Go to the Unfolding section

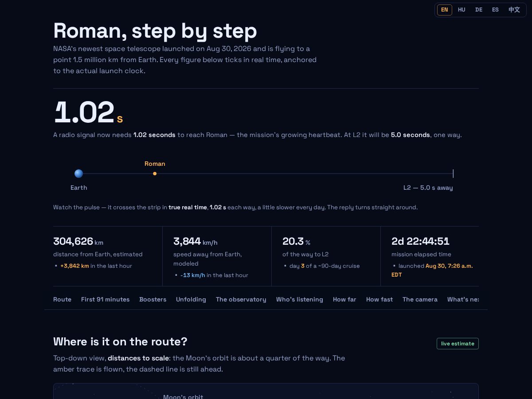tap(191, 299)
